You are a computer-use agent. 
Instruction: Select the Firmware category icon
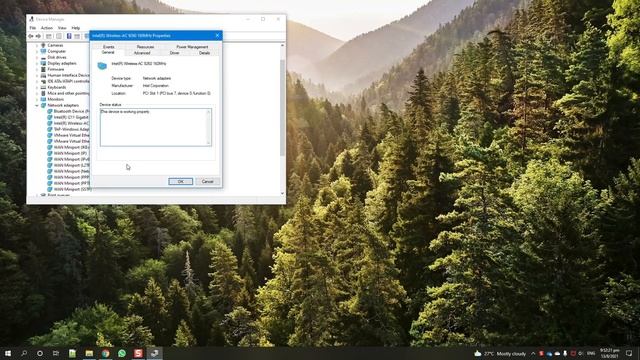43,69
